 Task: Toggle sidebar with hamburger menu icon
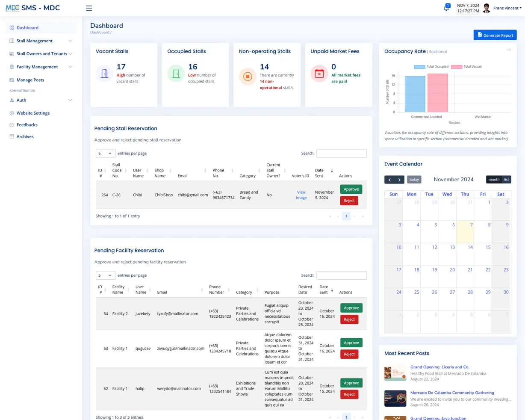coord(89,8)
